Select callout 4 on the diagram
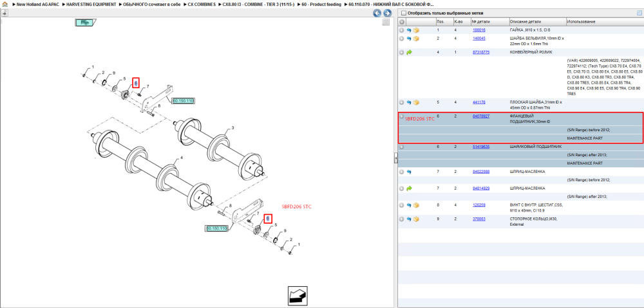The image size is (644, 308). tap(181, 157)
